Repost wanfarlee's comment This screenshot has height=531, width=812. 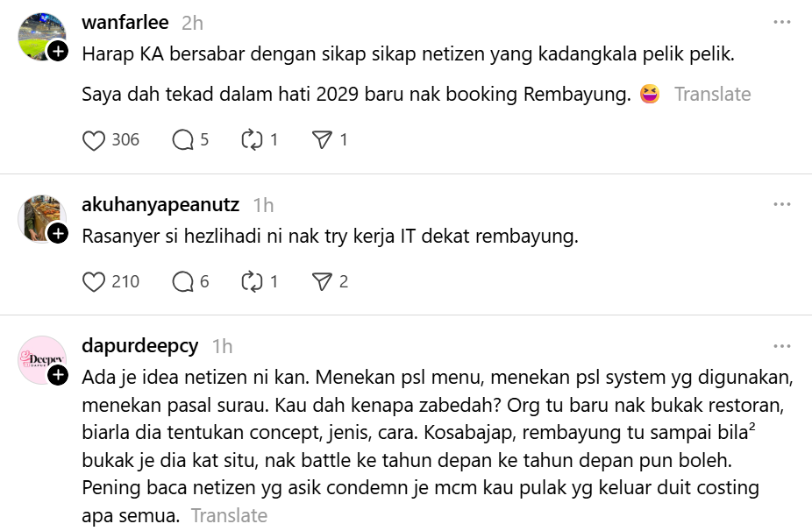pos(253,139)
